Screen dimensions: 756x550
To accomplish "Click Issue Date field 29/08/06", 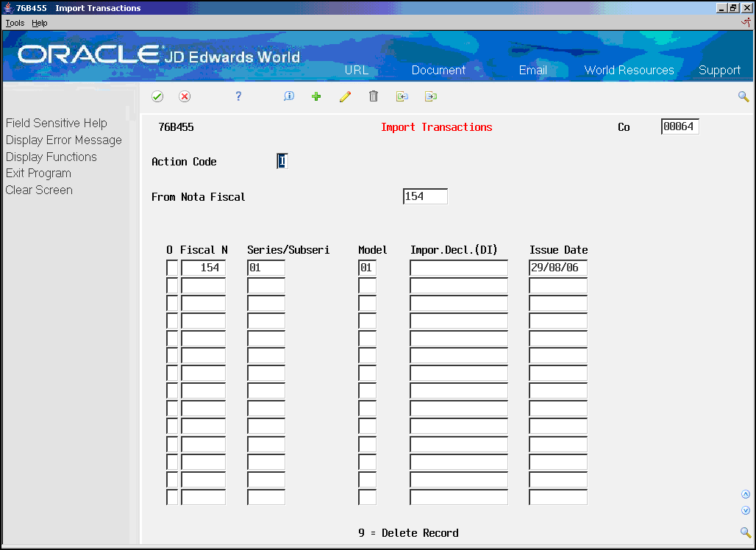I will [558, 268].
